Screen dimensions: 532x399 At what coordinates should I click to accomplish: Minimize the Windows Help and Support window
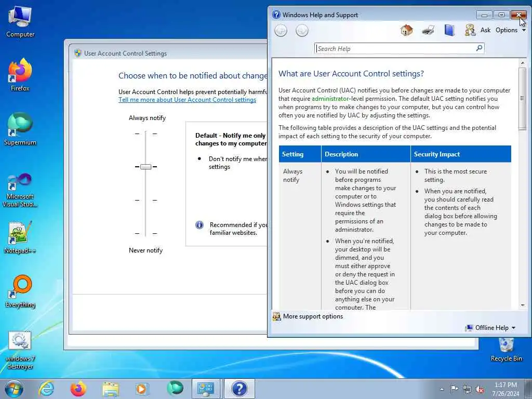pos(484,15)
